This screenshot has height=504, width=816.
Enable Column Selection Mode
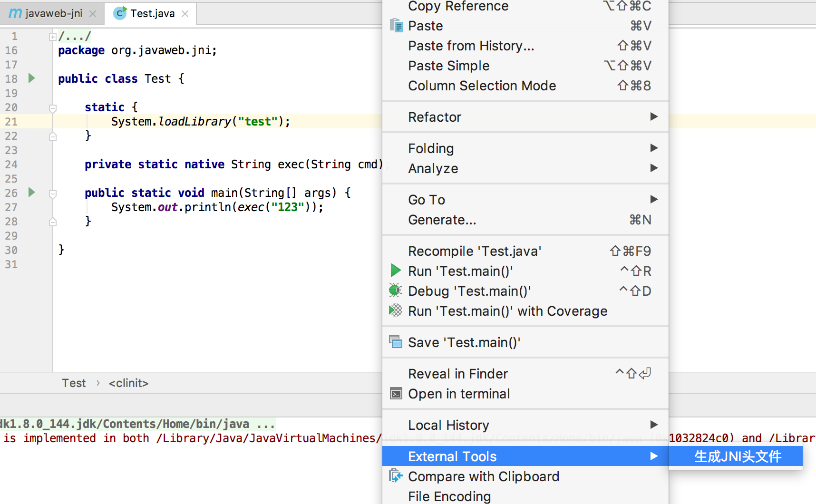click(525, 86)
